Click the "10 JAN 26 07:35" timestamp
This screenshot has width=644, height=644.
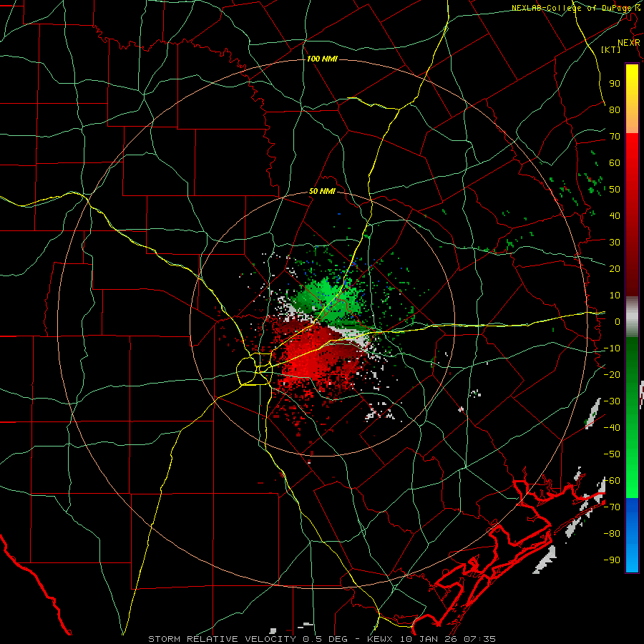click(448, 639)
